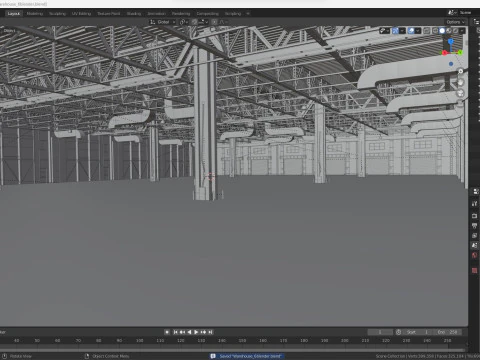The image size is (480, 360).
Task: Click frame 200 on the timeline ruler
Action: tap(345, 340)
